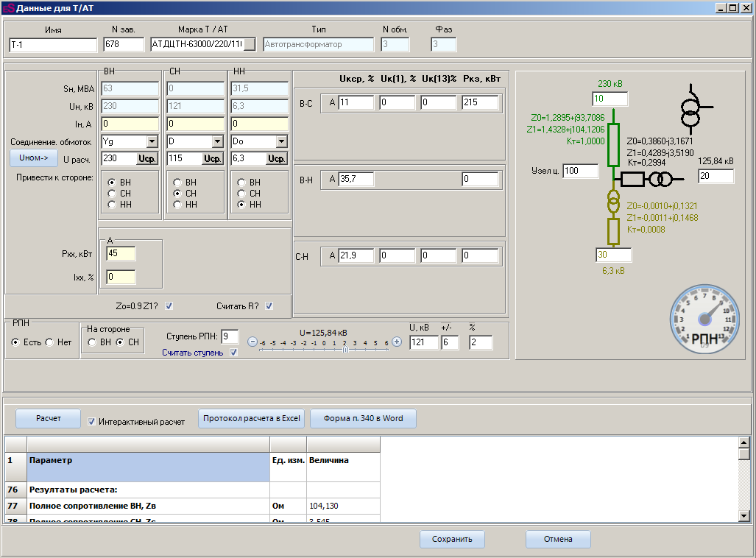The height and width of the screenshot is (558, 756).
Task: Disable the Считать R? checkbox
Action: coord(269,306)
